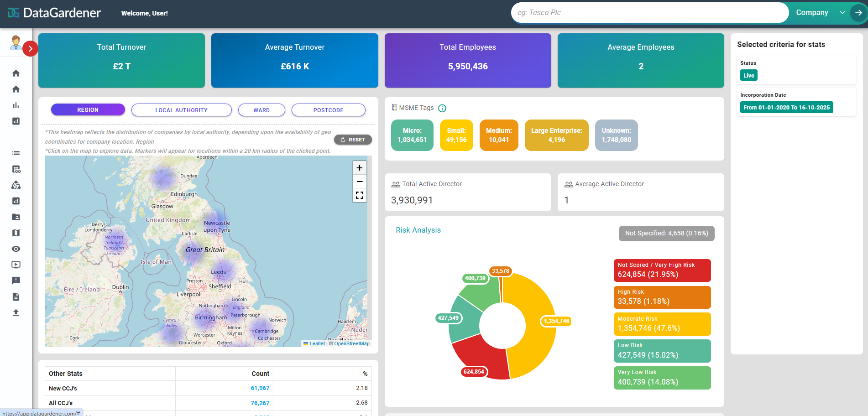Zoom in on the heatmap

coord(360,168)
